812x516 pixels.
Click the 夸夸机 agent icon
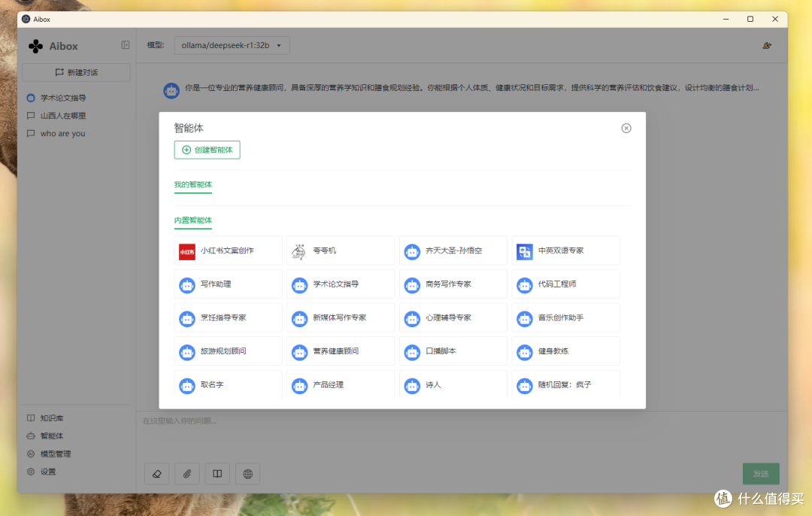[299, 251]
